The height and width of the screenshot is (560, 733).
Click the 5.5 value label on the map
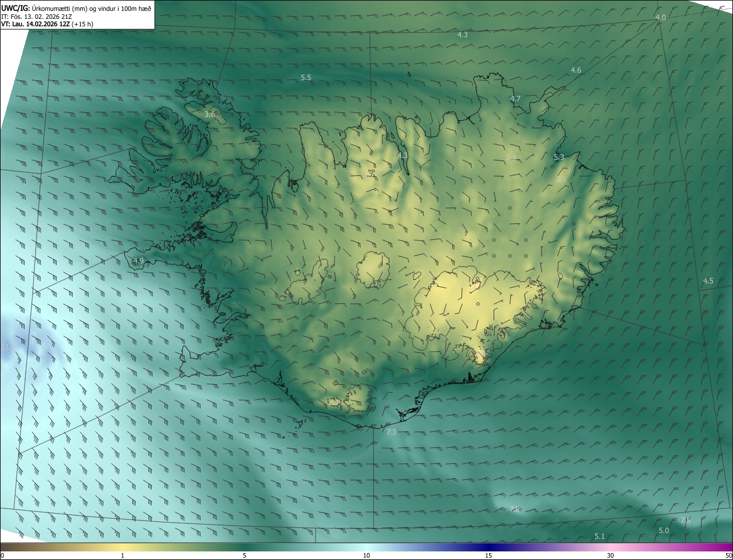pos(306,77)
